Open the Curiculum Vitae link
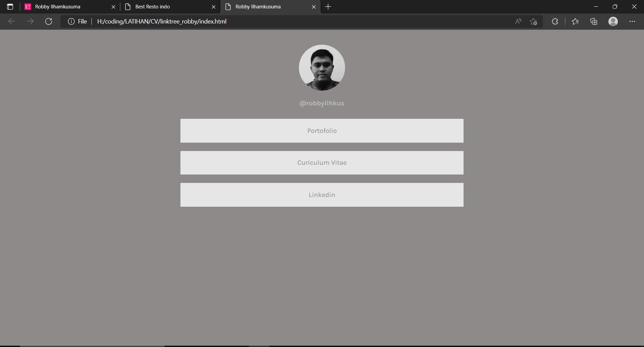The image size is (644, 347). [x=322, y=163]
